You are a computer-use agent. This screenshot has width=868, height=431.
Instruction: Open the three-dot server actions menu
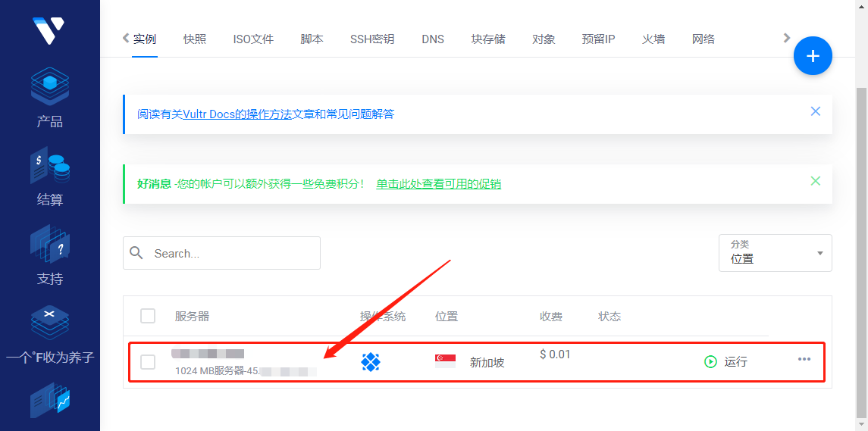(x=804, y=360)
